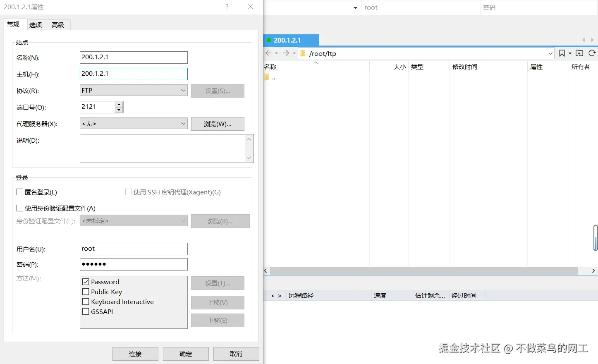The width and height of the screenshot is (598, 364).
Task: Click the 连接 button
Action: (x=135, y=354)
